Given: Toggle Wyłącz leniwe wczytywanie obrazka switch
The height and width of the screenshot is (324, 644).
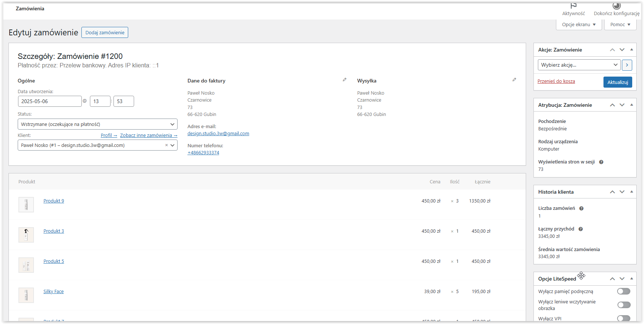Looking at the screenshot, I should pos(623,305).
